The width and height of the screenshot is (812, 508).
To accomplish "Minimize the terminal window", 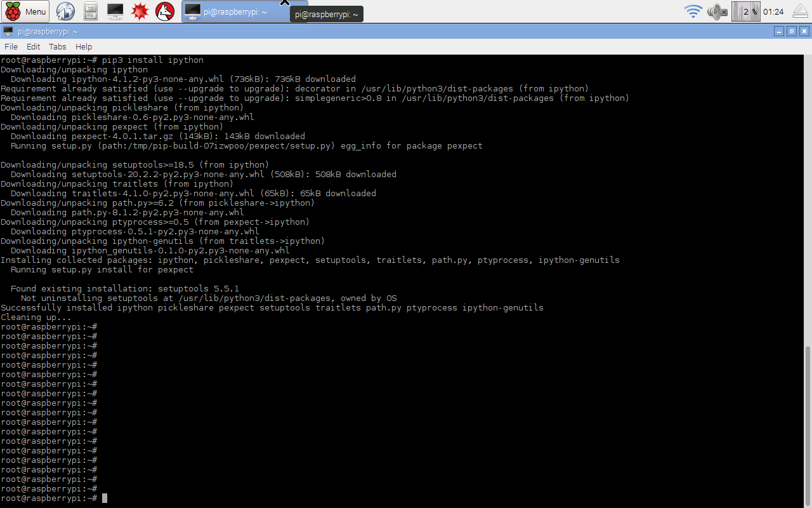I will pyautogui.click(x=779, y=31).
